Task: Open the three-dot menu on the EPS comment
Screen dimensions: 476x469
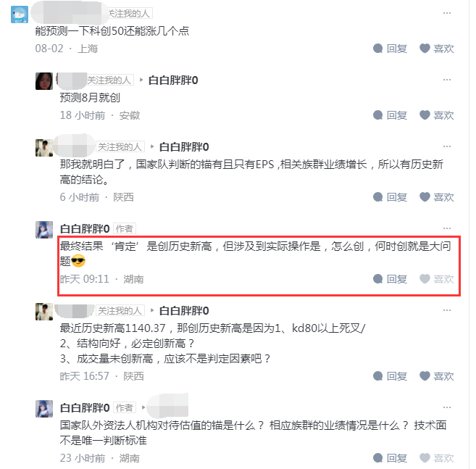Action: (x=447, y=146)
